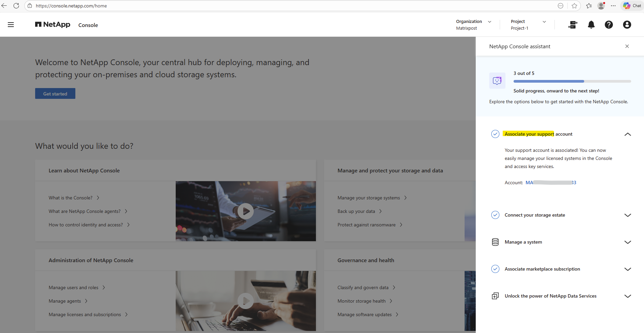Expand the Connect your storage estate section
644x333 pixels.
click(x=628, y=215)
